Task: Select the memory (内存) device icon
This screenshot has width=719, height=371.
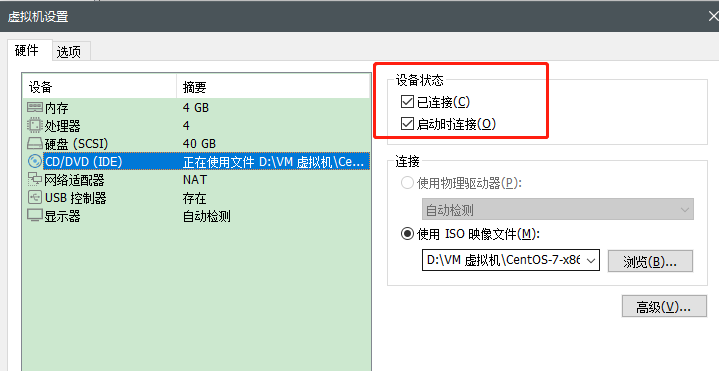Action: (x=35, y=107)
